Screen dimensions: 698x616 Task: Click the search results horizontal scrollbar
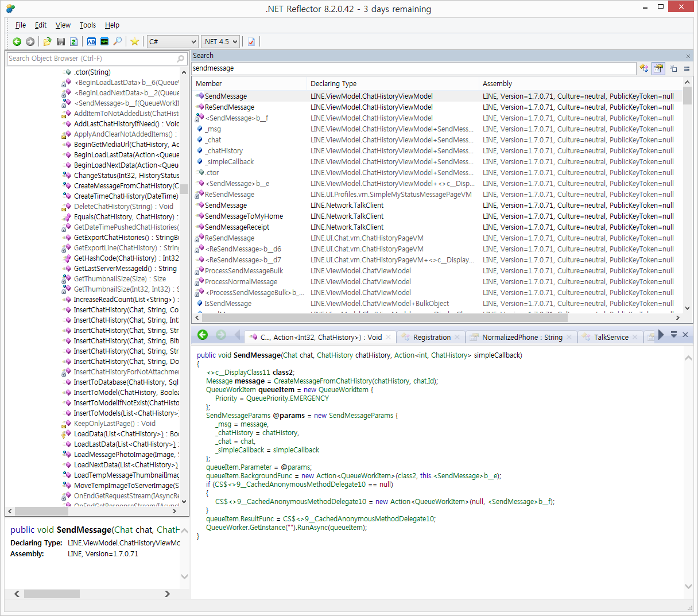385,317
